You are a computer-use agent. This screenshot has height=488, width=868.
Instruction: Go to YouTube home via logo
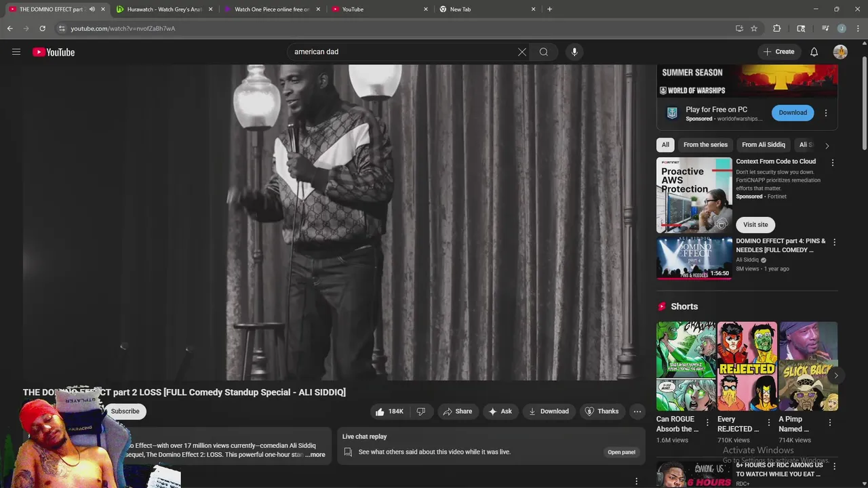(54, 52)
